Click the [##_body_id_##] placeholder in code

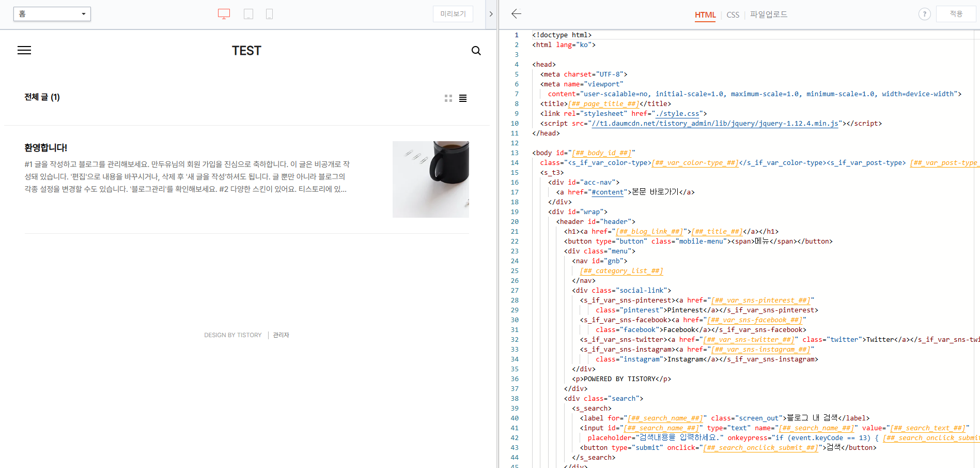tap(602, 153)
